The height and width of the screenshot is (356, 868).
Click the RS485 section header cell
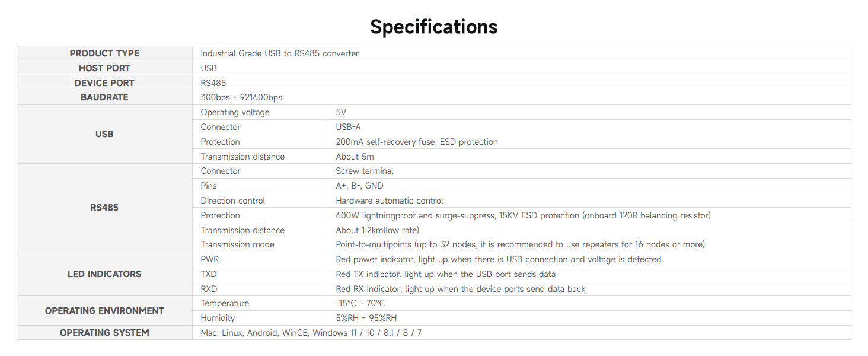click(104, 208)
